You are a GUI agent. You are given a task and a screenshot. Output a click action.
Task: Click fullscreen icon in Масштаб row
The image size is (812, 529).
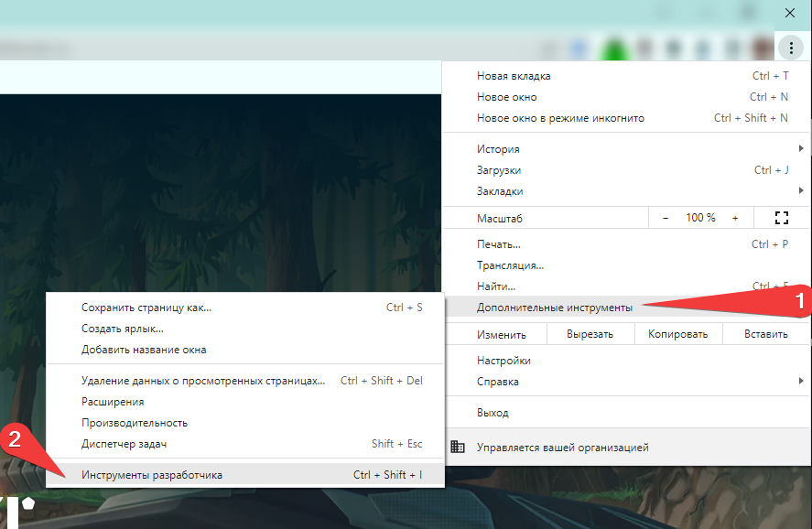click(x=782, y=218)
